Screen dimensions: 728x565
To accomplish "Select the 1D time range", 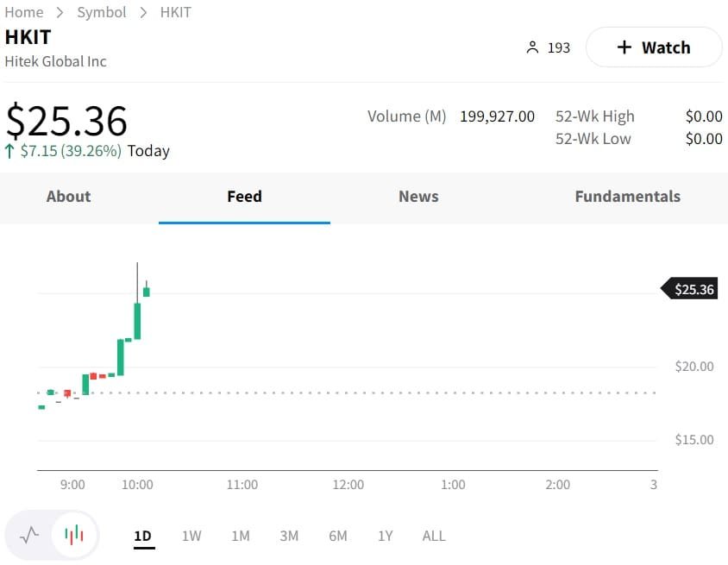I will click(x=142, y=536).
